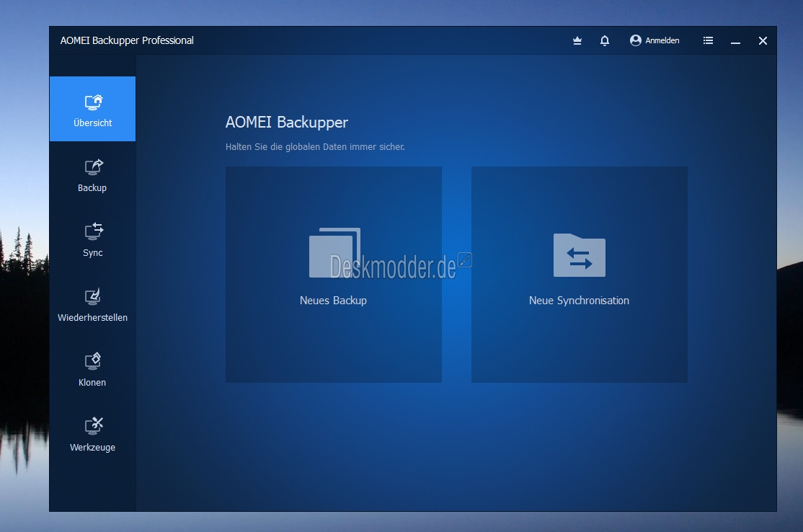Image resolution: width=803 pixels, height=532 pixels.
Task: Close the AOMEI Backupper window
Action: 763,40
